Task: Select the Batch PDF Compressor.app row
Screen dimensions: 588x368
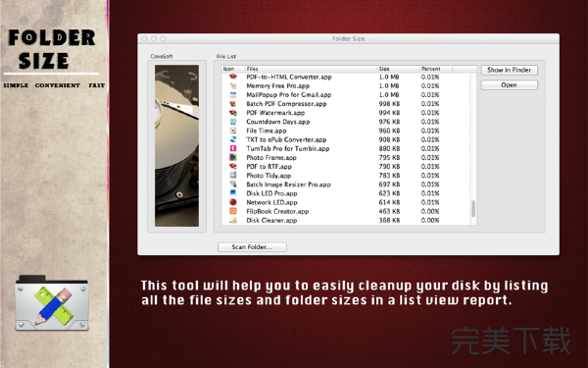Action: pyautogui.click(x=346, y=104)
